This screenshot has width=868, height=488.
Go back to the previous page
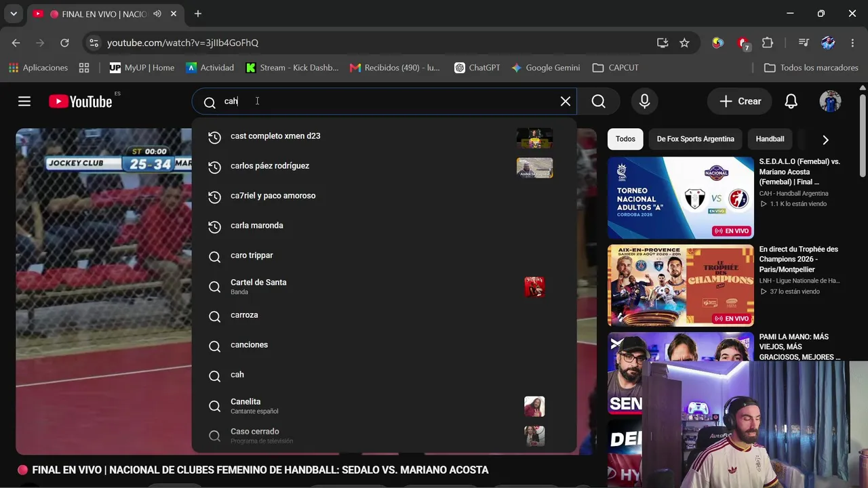pos(16,43)
